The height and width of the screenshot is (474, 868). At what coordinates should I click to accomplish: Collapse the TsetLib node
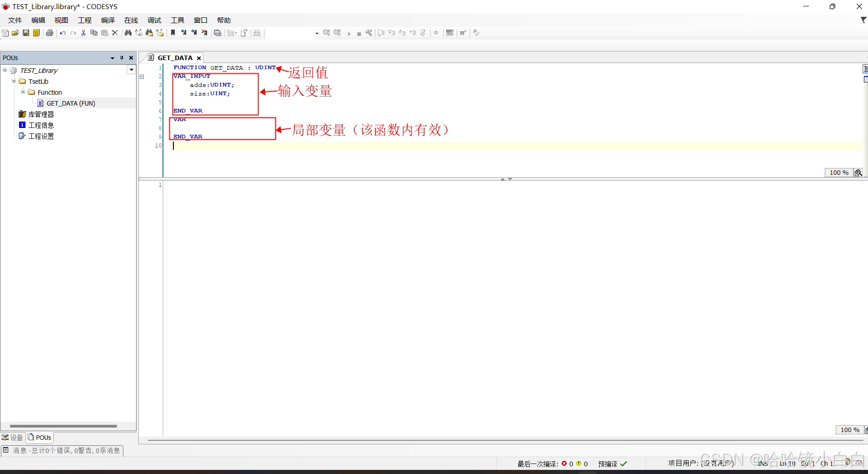(14, 81)
